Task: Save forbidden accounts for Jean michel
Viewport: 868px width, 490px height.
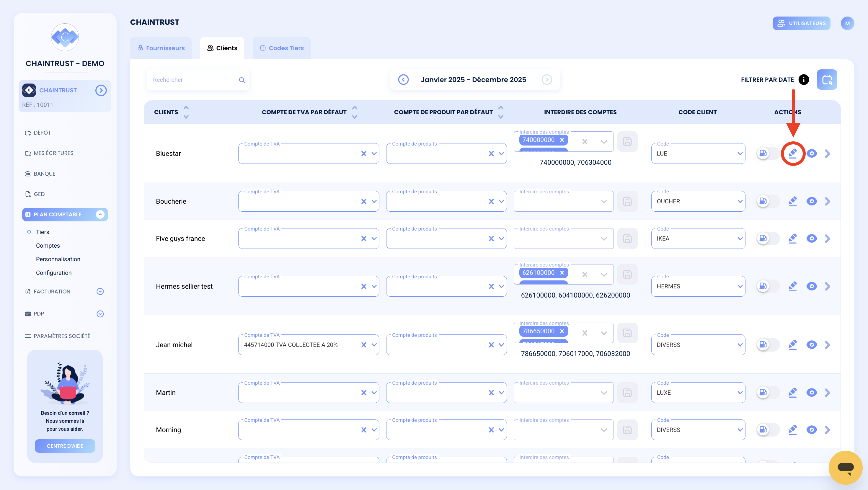Action: pos(627,333)
